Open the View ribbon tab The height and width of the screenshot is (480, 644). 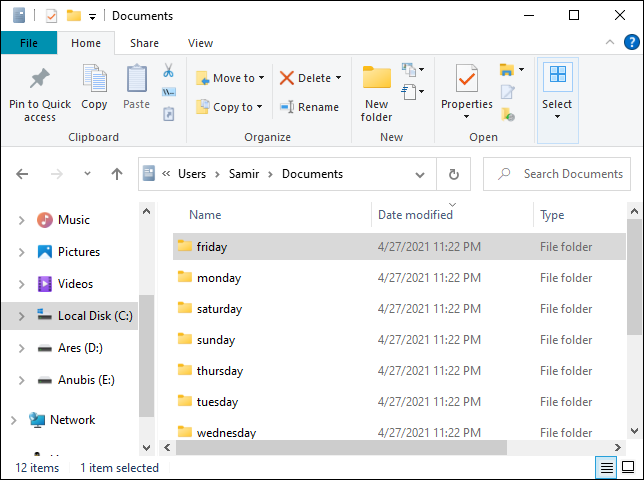(200, 43)
